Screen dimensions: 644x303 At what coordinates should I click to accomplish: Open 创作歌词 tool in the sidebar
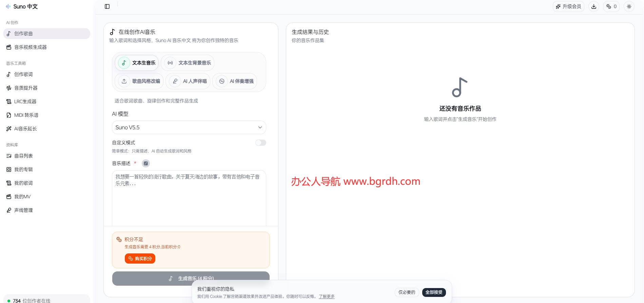click(47, 74)
